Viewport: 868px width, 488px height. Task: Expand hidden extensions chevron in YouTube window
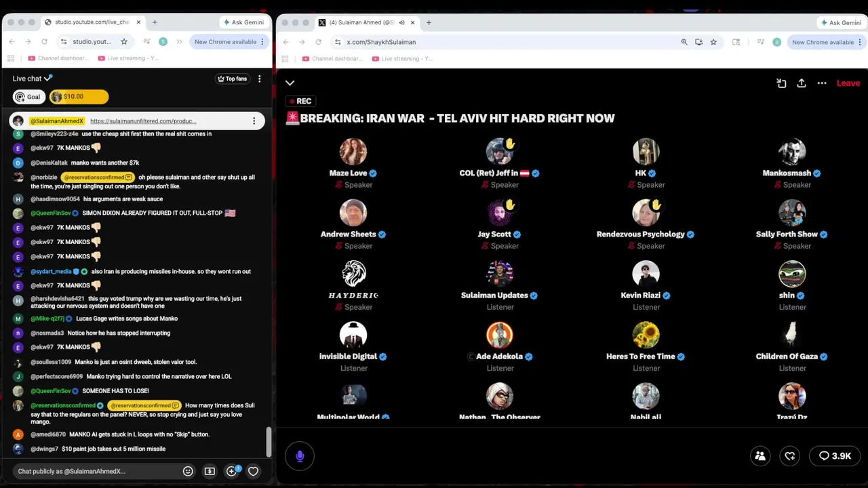pos(179,42)
